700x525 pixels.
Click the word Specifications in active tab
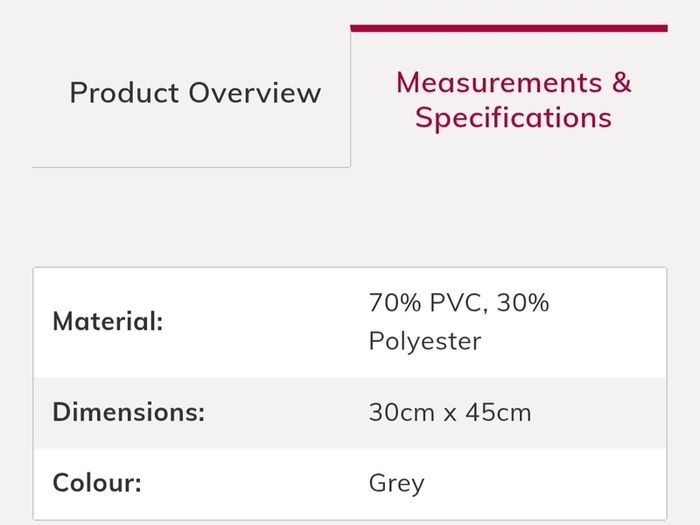(x=513, y=118)
